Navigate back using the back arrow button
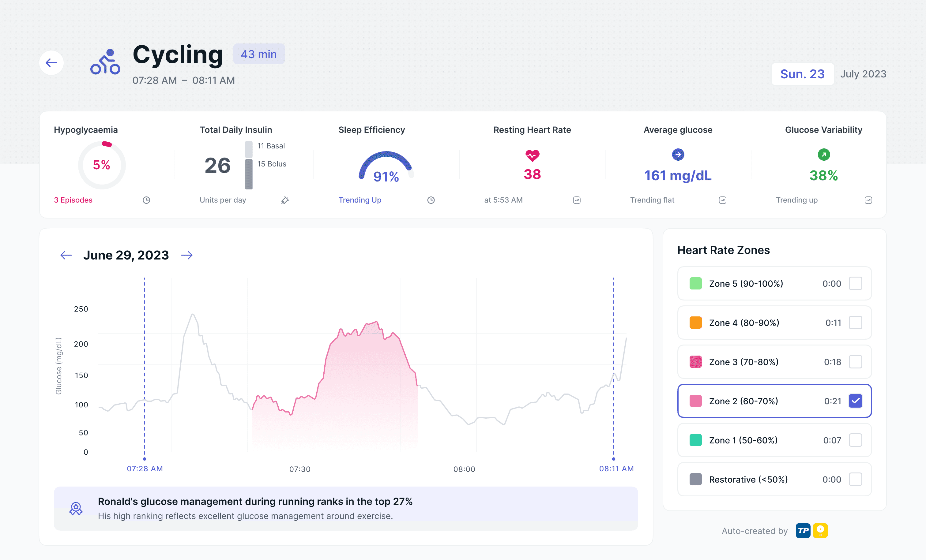 (x=51, y=62)
